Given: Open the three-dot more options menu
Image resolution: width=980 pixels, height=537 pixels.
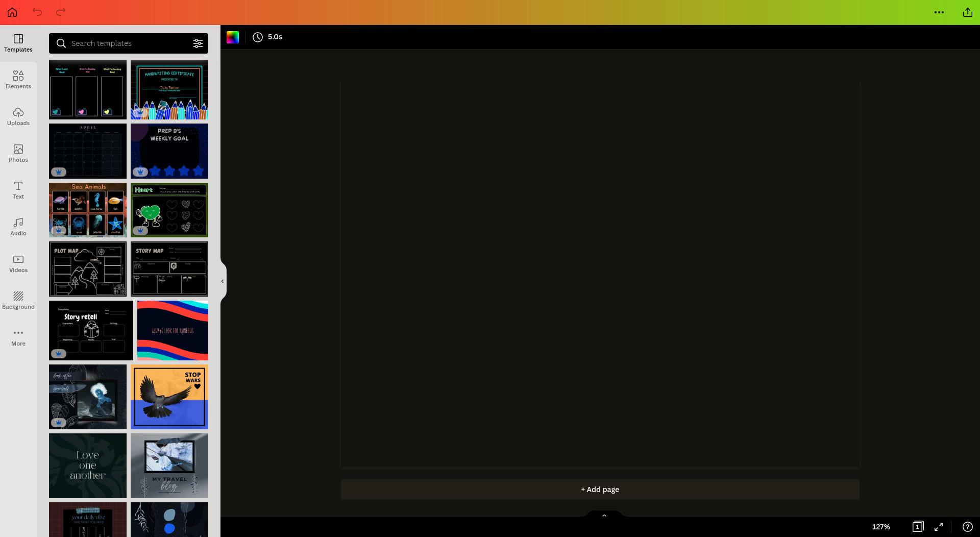Looking at the screenshot, I should tap(939, 12).
